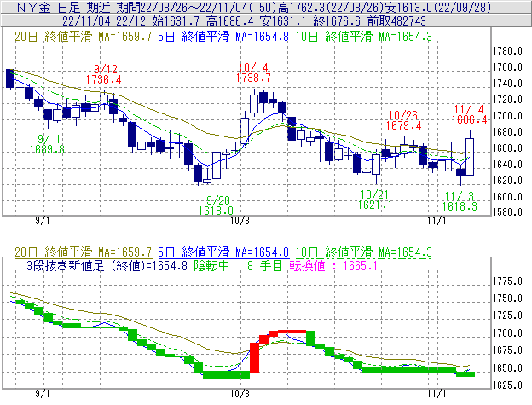
Task: Click the first dark candlestick at chart start
Action: [10, 78]
